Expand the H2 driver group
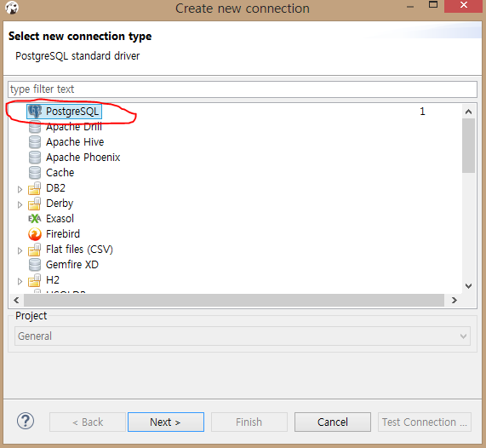This screenshot has height=448, width=486. [20, 281]
